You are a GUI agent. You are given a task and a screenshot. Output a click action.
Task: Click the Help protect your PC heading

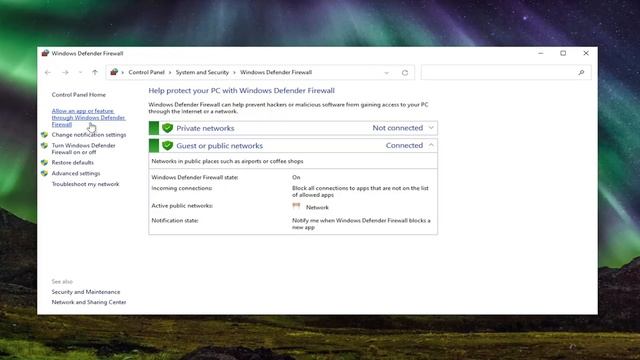click(x=242, y=91)
